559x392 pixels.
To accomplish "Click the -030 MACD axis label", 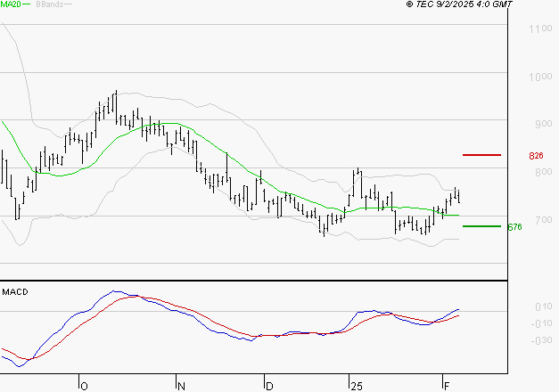I will coord(541,340).
